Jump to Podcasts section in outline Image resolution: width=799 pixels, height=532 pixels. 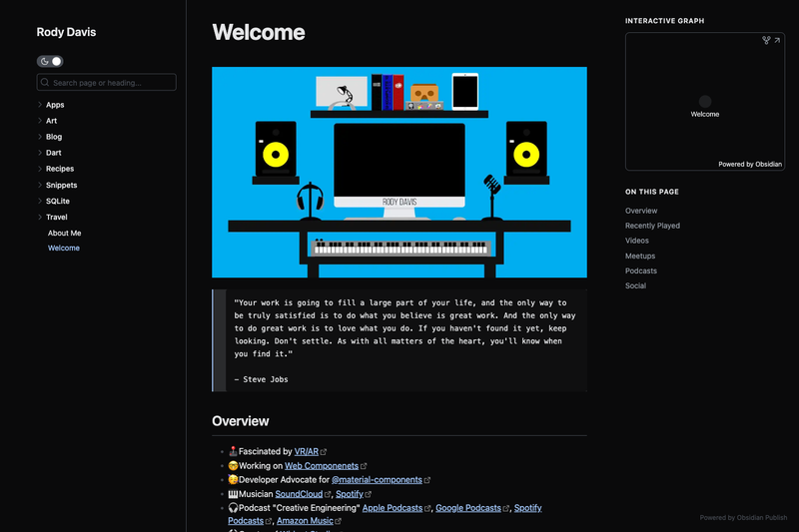click(x=641, y=270)
